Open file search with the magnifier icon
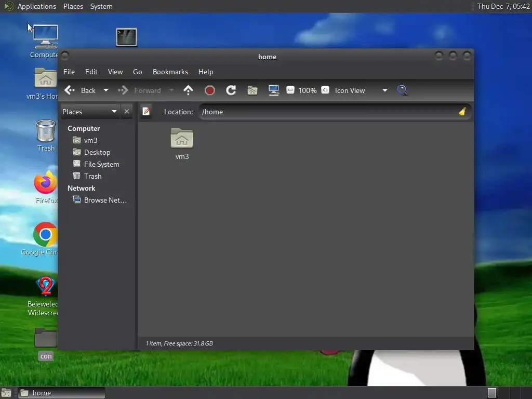Image resolution: width=532 pixels, height=399 pixels. [x=402, y=90]
